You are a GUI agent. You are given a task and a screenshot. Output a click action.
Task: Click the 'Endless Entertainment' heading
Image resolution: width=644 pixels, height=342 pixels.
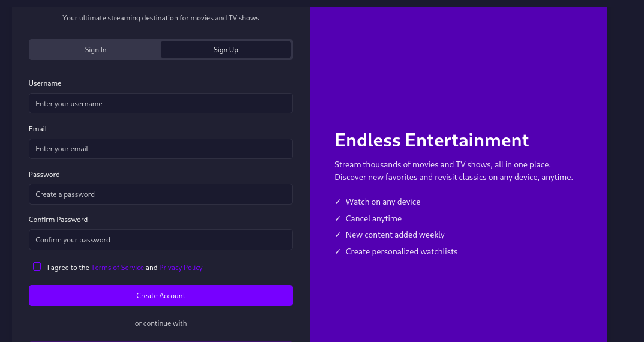pos(432,140)
